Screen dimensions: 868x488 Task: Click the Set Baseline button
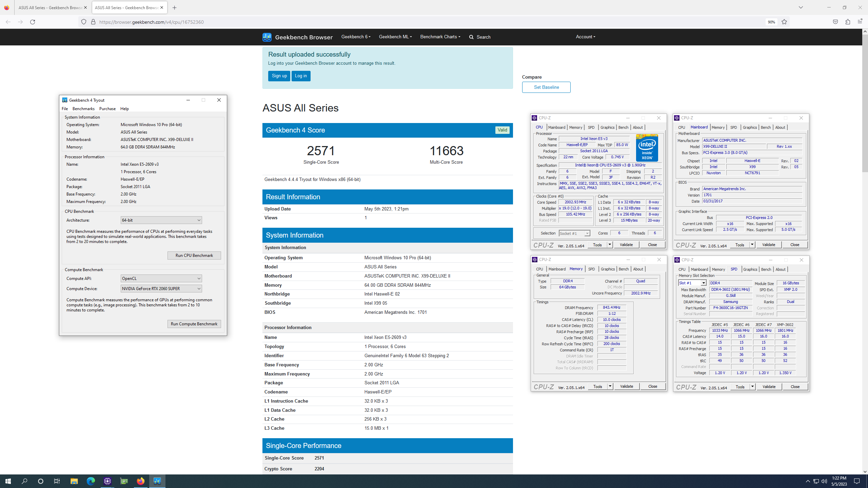[x=546, y=87]
